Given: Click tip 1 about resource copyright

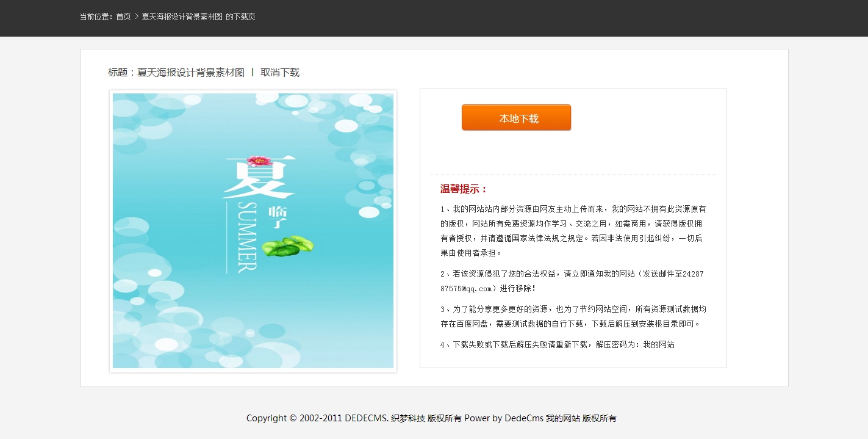Looking at the screenshot, I should 573,231.
